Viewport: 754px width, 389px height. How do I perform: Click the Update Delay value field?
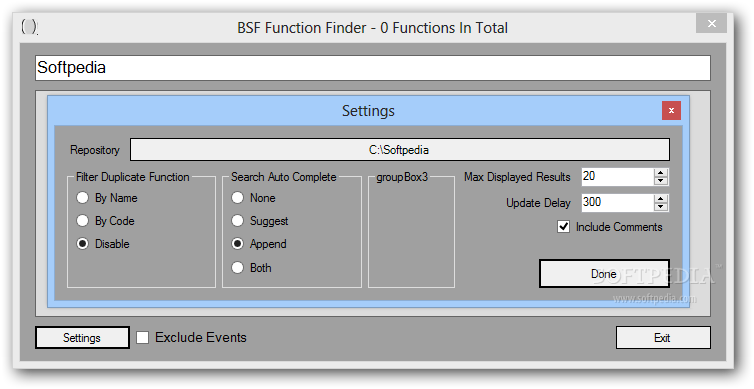click(x=618, y=203)
